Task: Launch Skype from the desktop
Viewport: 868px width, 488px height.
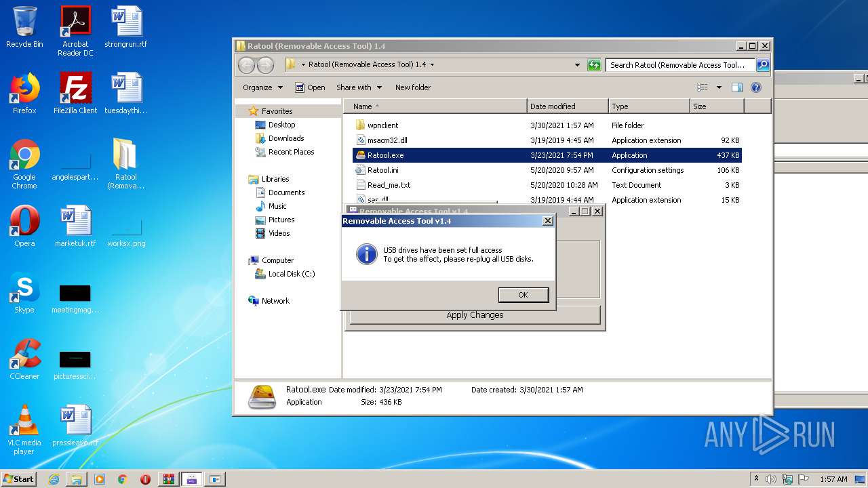Action: [24, 293]
